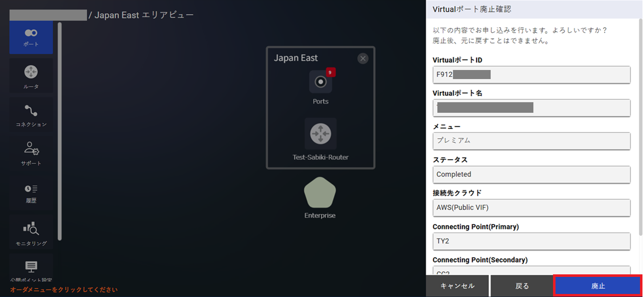Open the ルータ view from the sidebar
Image resolution: width=644 pixels, height=297 pixels.
pyautogui.click(x=31, y=76)
